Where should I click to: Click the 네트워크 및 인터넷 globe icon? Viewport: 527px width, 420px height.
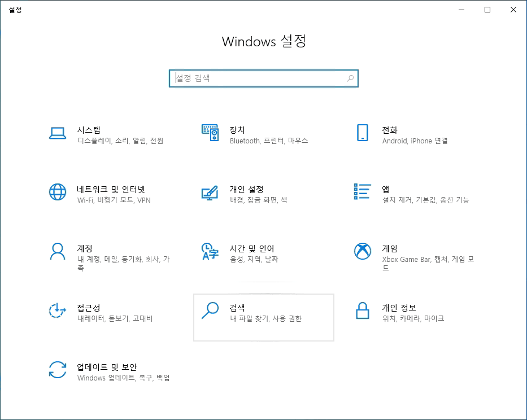click(x=58, y=192)
